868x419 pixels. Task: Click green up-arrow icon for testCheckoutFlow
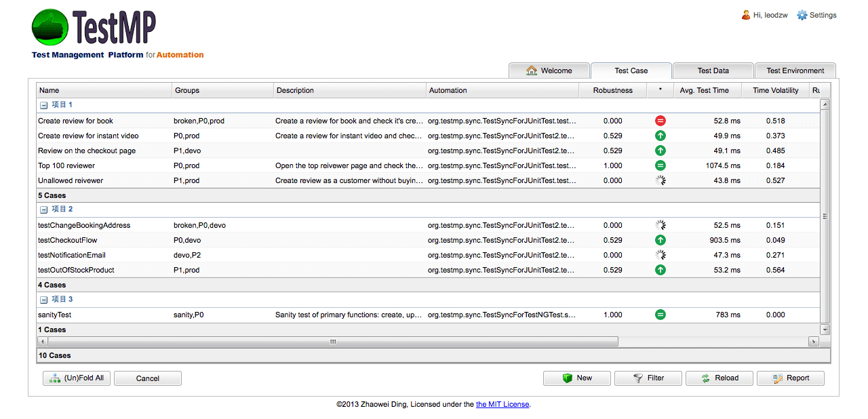(660, 240)
